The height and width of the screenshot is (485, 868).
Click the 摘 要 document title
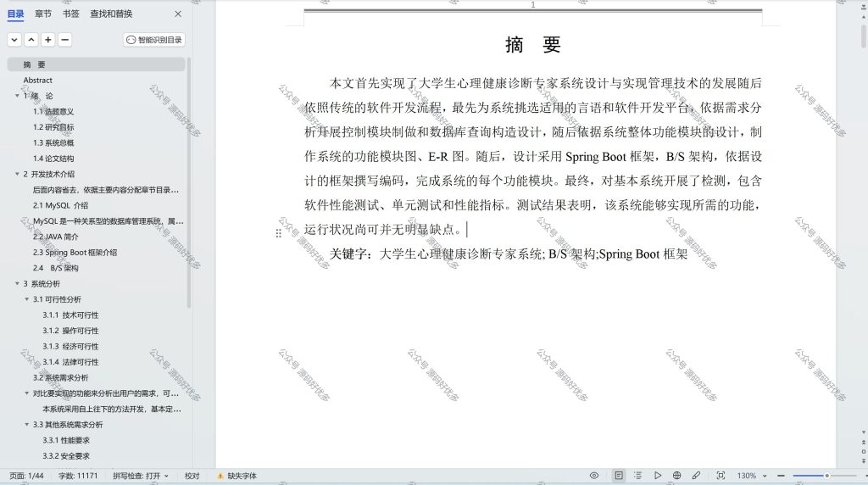click(532, 44)
